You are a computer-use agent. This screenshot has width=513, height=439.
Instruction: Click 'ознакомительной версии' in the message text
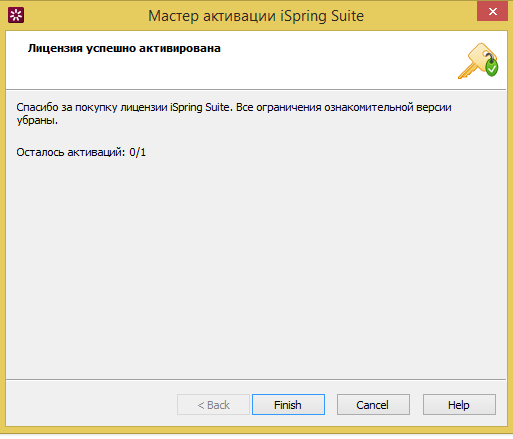point(388,107)
